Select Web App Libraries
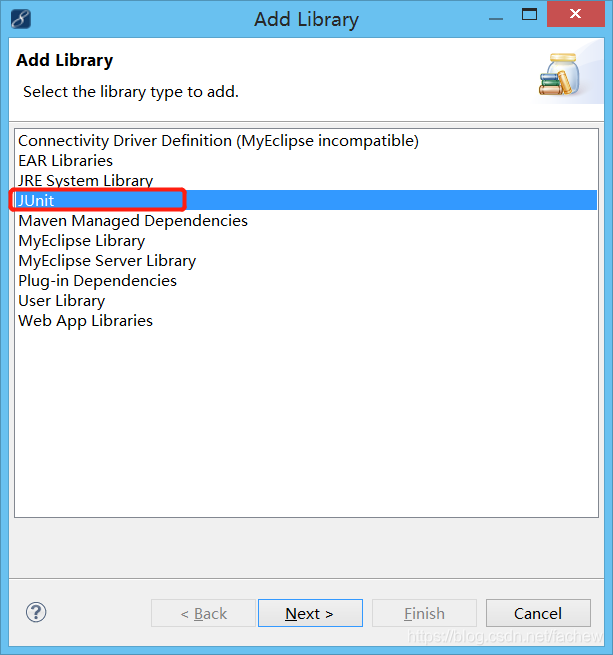This screenshot has height=655, width=613. (305, 321)
